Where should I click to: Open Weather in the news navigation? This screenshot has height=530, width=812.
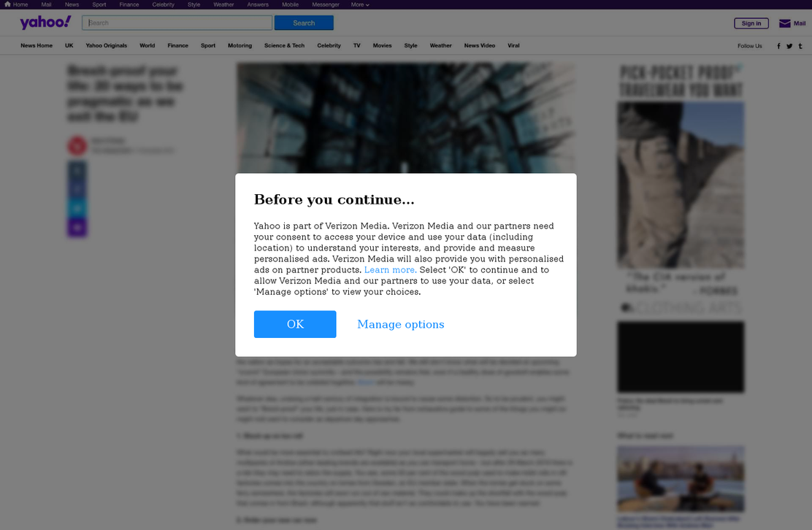[x=441, y=45]
